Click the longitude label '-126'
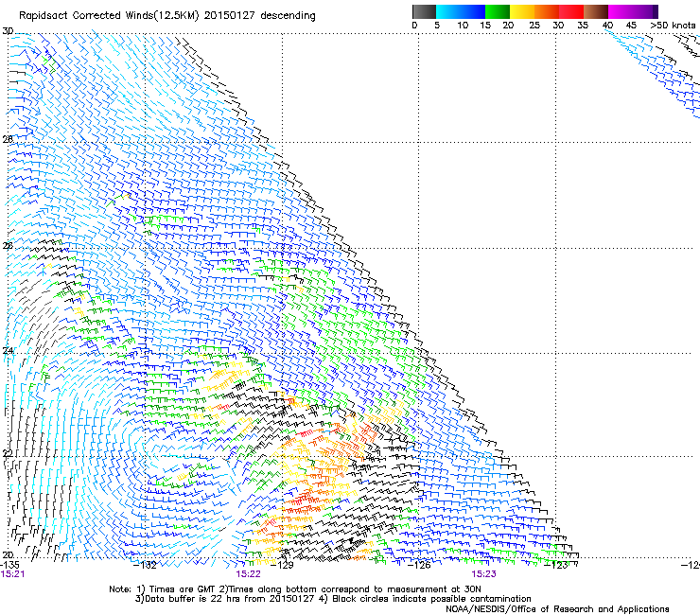 [x=419, y=565]
